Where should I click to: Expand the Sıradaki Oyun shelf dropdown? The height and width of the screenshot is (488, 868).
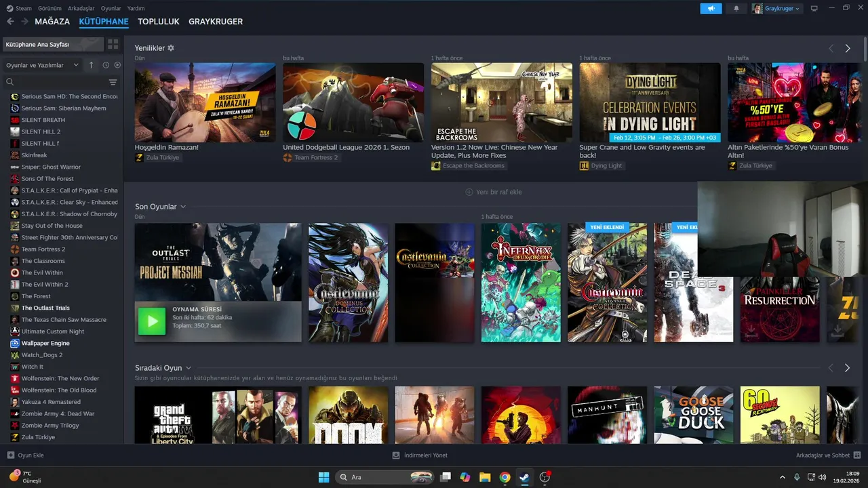189,368
